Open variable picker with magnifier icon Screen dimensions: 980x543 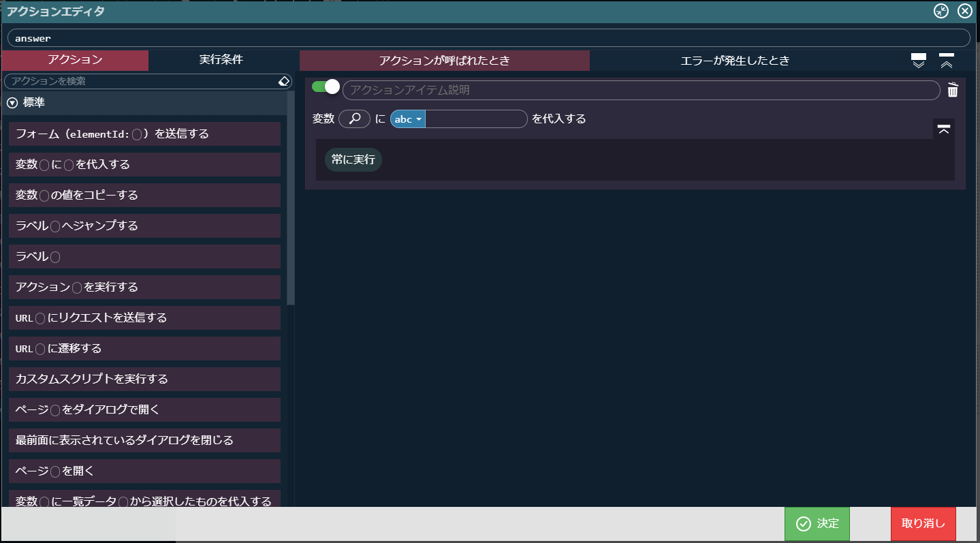point(354,119)
